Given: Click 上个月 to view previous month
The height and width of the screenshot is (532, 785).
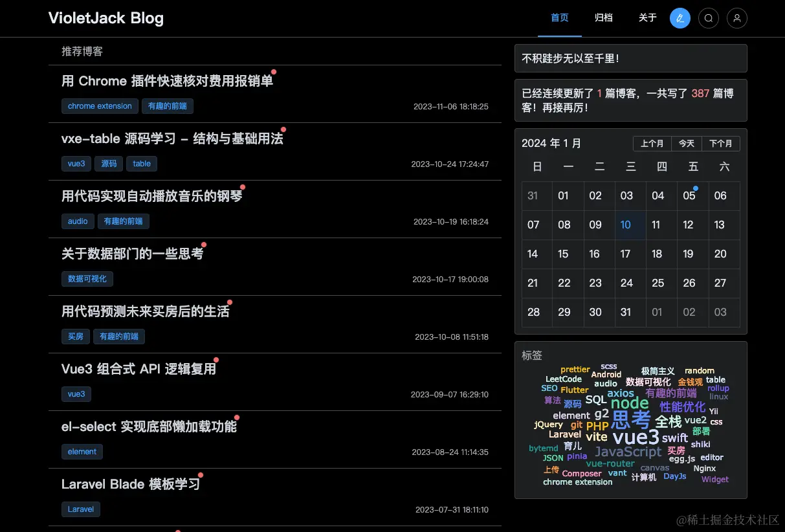Looking at the screenshot, I should click(652, 143).
